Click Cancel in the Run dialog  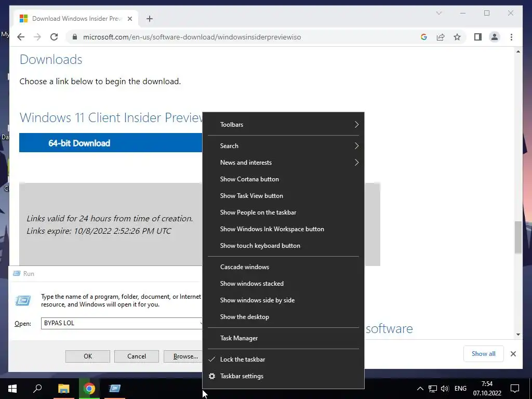coord(137,356)
